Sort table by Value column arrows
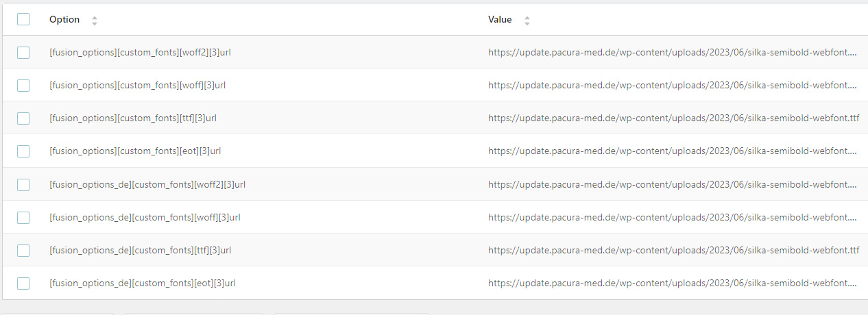This screenshot has width=868, height=315. coord(527,21)
